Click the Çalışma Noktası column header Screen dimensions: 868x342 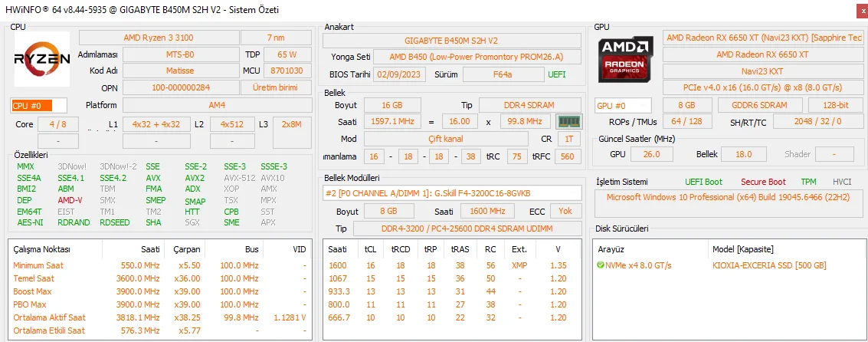[x=41, y=249]
